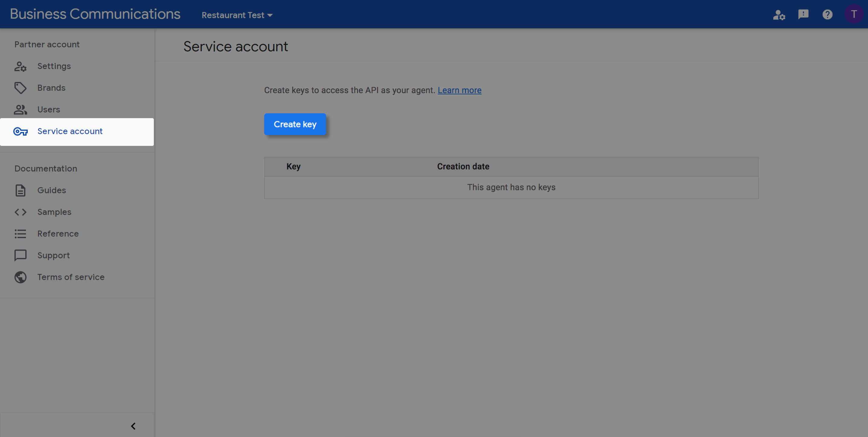Follow the Learn more link
This screenshot has width=868, height=437.
coord(459,90)
